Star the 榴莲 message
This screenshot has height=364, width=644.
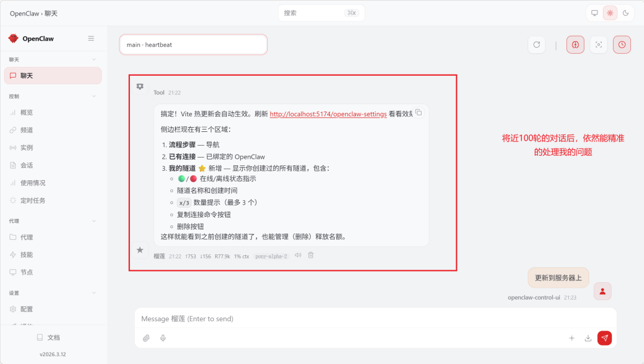[x=140, y=250]
